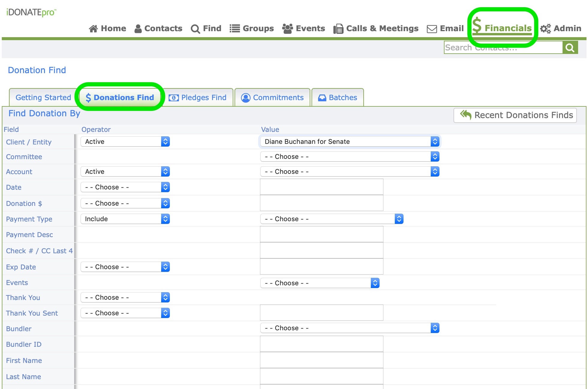Open the Payment Type Include dropdown
Image resolution: width=588 pixels, height=389 pixels.
125,219
